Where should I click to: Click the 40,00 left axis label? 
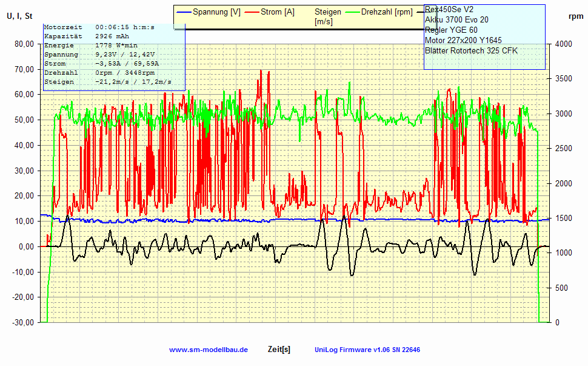(x=24, y=145)
